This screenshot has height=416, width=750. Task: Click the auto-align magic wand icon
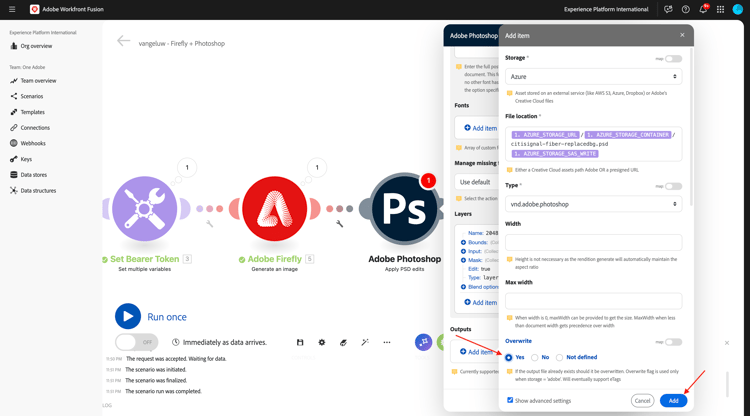[x=365, y=342]
